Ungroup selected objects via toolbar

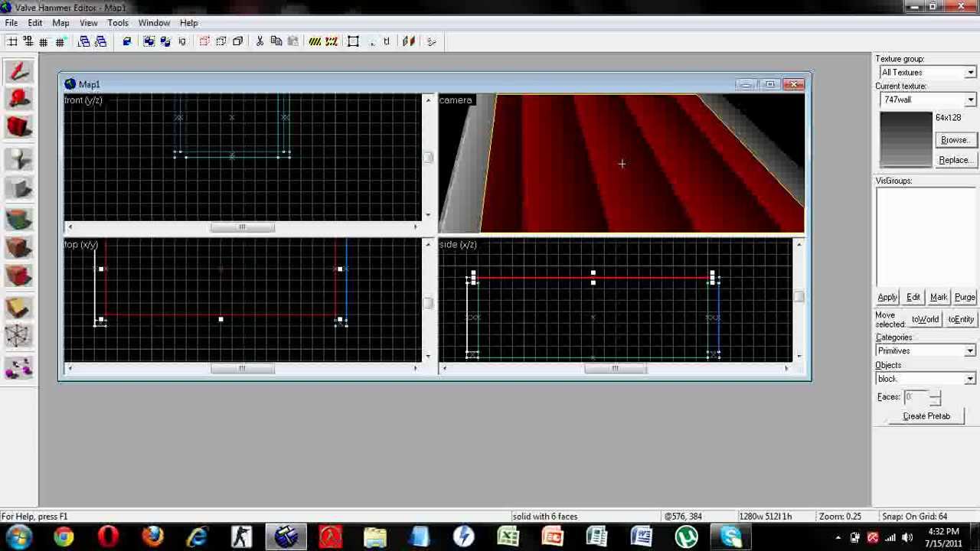point(165,41)
